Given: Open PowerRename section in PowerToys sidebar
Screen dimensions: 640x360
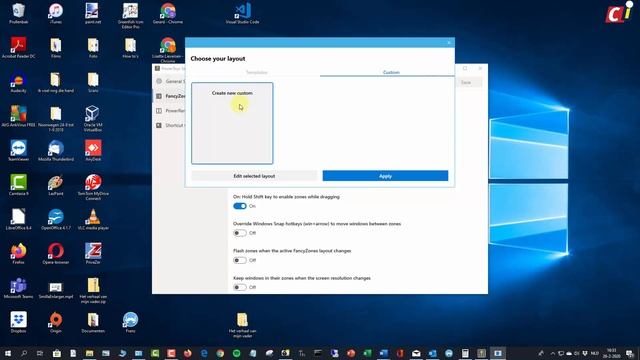Looking at the screenshot, I should pos(170,111).
